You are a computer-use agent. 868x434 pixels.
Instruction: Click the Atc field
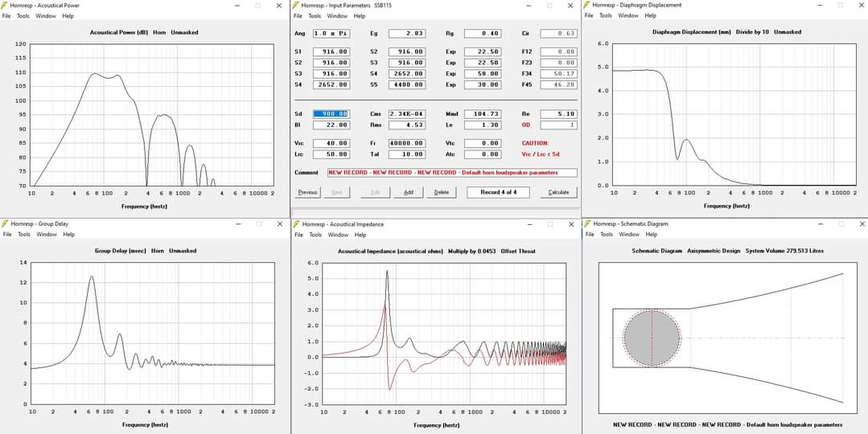pos(482,154)
